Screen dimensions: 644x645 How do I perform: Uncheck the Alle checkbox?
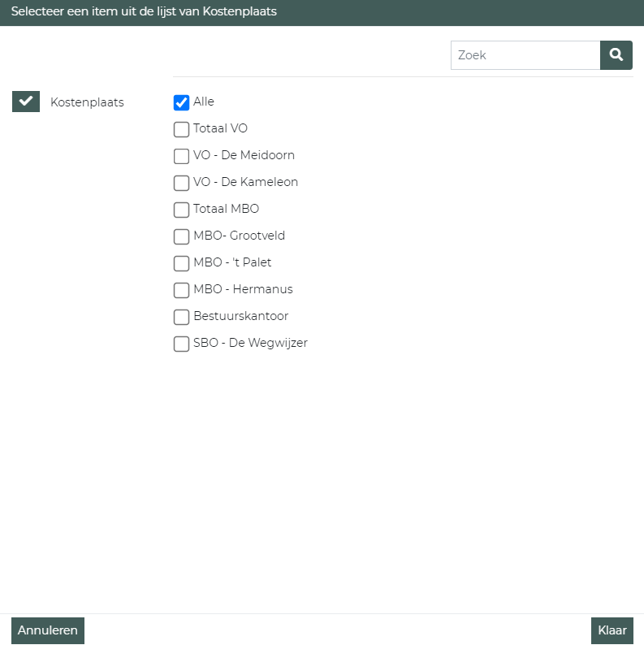click(x=181, y=102)
